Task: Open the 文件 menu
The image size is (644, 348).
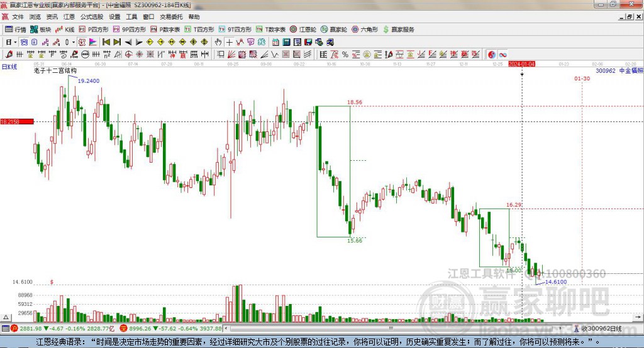Action: (x=18, y=17)
